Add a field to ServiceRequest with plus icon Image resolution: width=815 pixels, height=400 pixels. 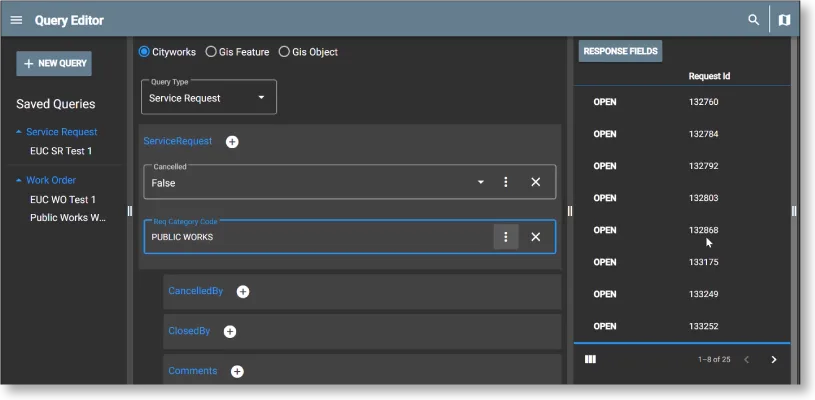tap(232, 142)
